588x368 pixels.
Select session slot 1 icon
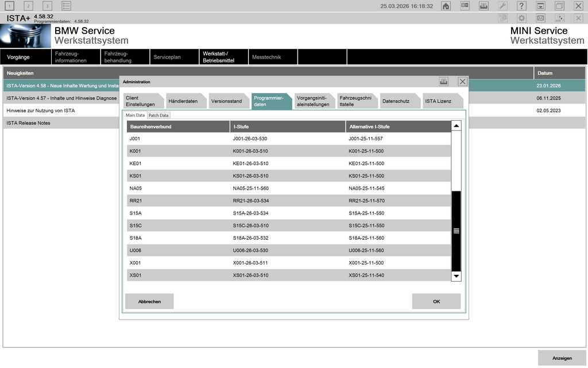click(x=10, y=6)
